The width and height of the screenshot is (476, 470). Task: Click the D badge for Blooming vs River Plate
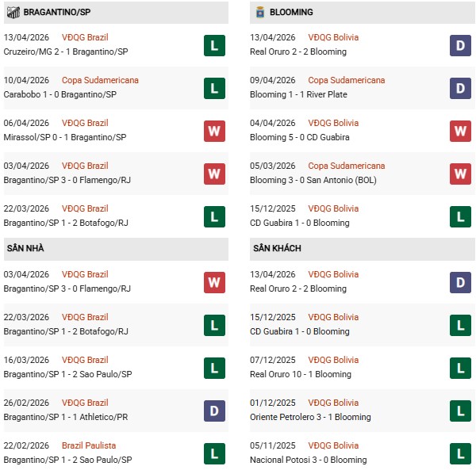pyautogui.click(x=461, y=88)
